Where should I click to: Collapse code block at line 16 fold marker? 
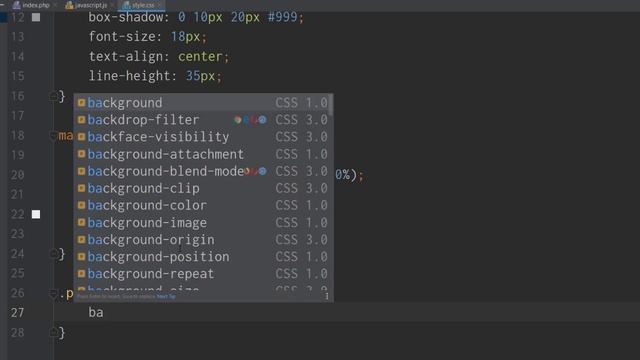[x=53, y=97]
